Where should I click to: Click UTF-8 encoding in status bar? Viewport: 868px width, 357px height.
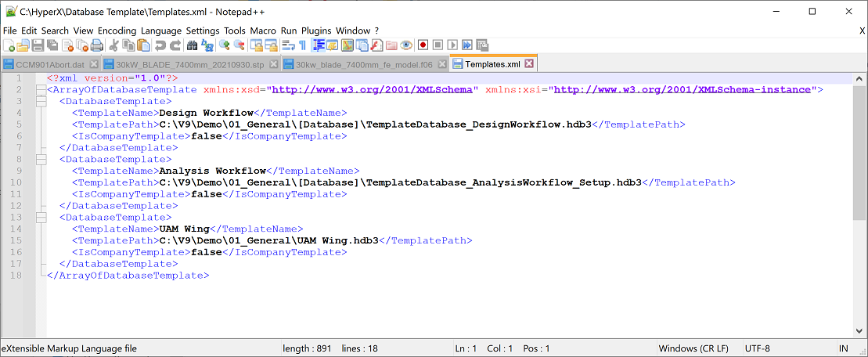pos(758,348)
